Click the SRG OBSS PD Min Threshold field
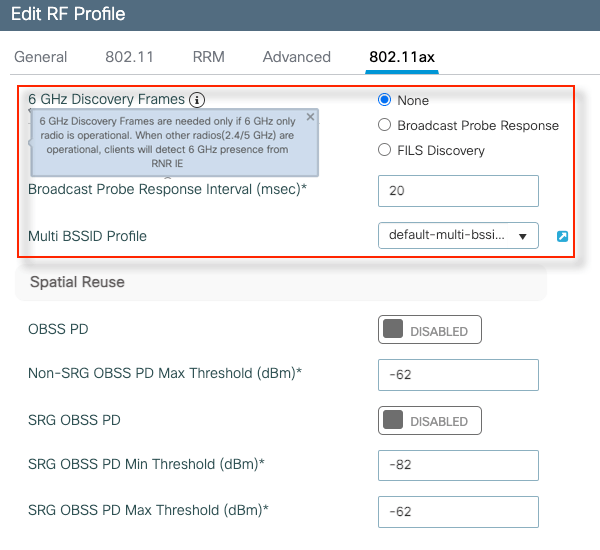 point(458,465)
